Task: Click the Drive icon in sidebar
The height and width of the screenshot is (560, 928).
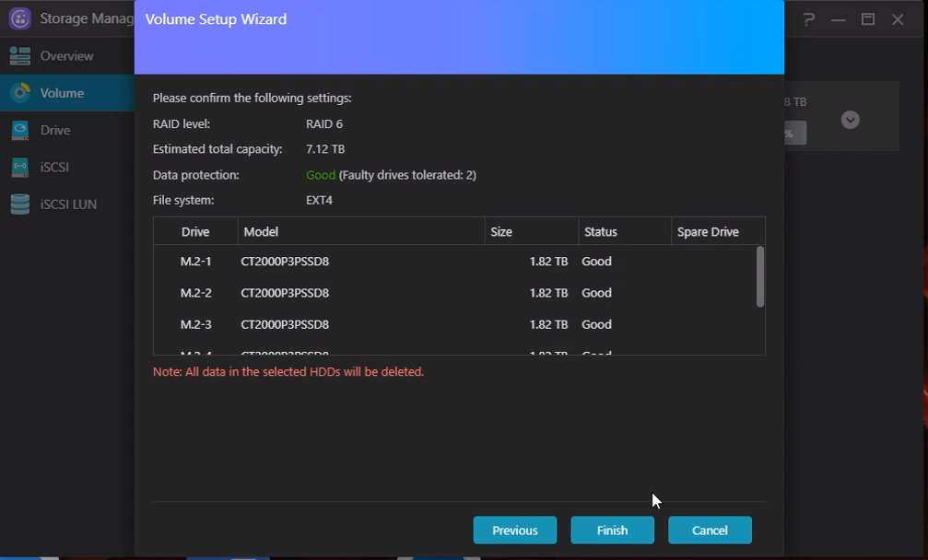Action: 20,131
